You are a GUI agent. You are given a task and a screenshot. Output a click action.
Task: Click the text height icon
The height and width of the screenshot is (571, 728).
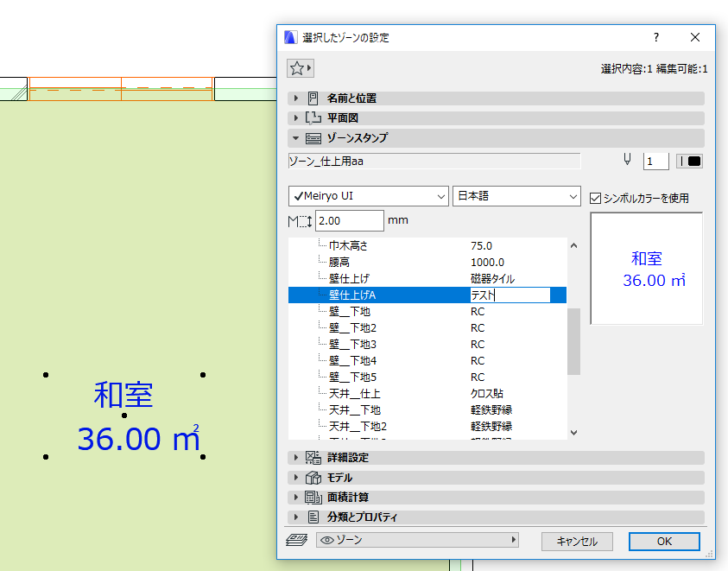300,221
